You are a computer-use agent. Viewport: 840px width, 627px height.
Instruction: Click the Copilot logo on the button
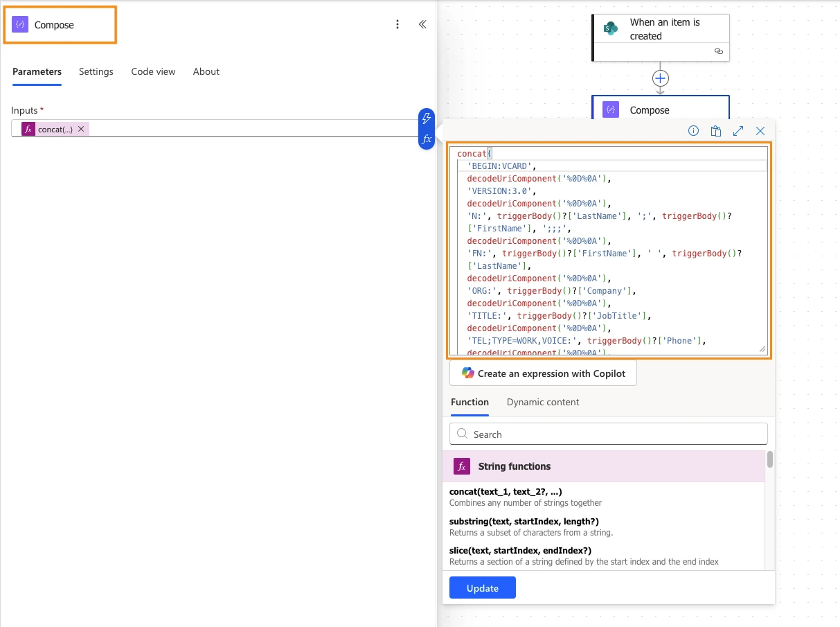point(468,373)
